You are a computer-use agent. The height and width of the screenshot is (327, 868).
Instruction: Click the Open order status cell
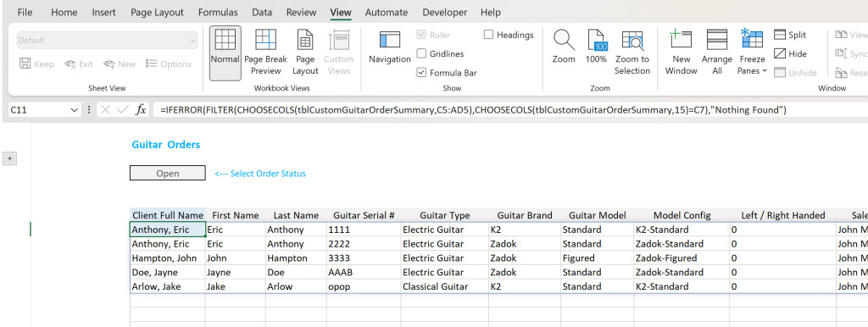tap(168, 173)
